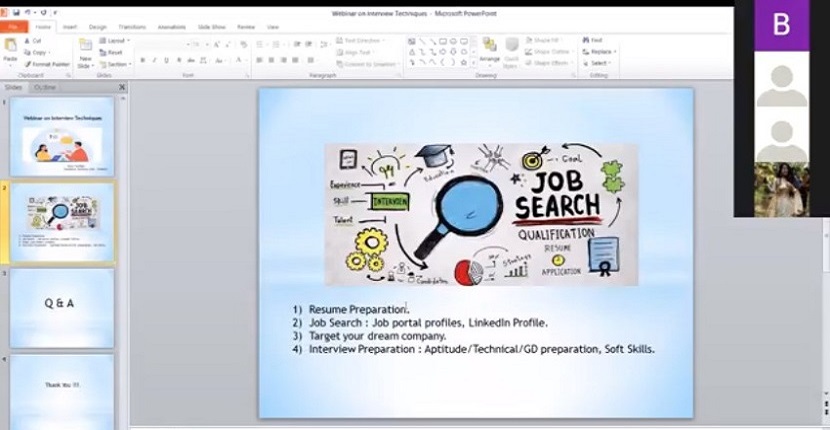This screenshot has width=830, height=430.
Task: Click the Save icon in quick access toolbar
Action: tap(16, 12)
